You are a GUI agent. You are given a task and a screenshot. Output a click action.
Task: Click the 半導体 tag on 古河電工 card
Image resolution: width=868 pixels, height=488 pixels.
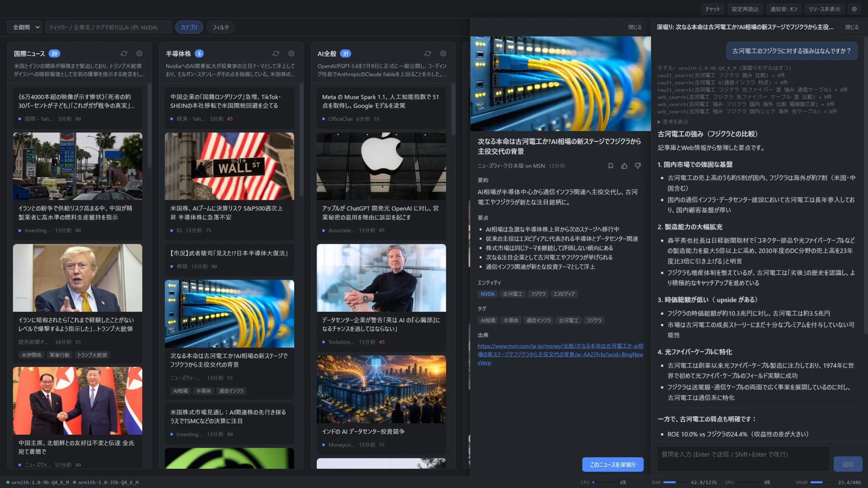click(203, 391)
